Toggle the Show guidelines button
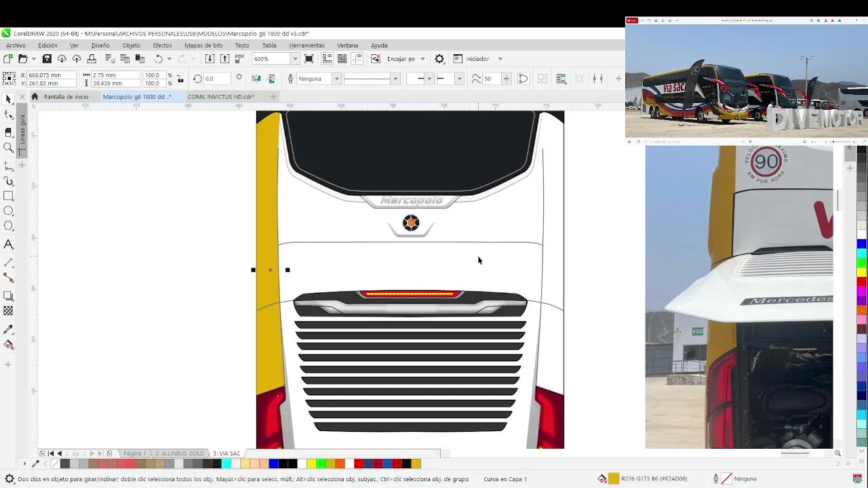 [357, 59]
